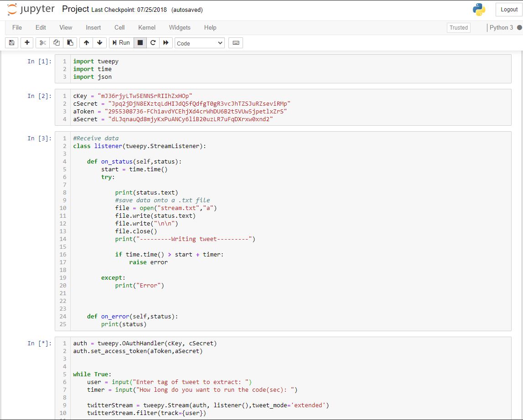Viewport: 523px width, 420px height.
Task: Click the 'while True:' line
Action: click(x=93, y=374)
